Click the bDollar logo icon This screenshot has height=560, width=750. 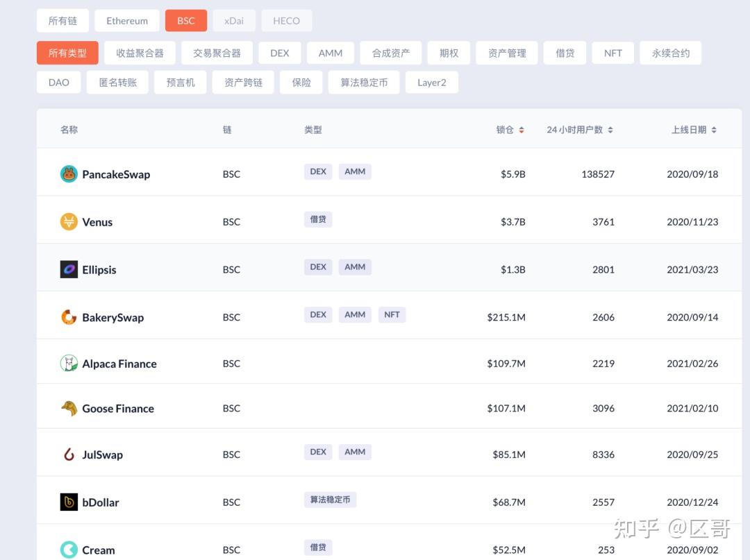(69, 502)
